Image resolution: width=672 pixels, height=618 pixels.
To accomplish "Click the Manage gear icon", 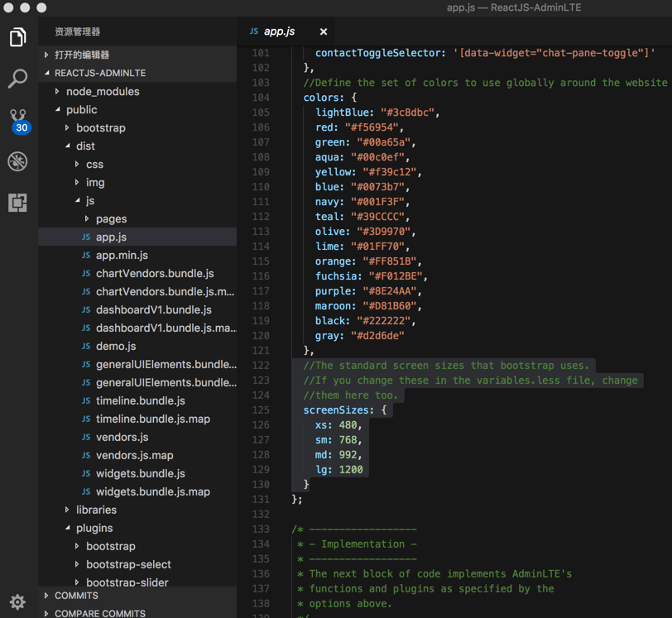I will (17, 601).
